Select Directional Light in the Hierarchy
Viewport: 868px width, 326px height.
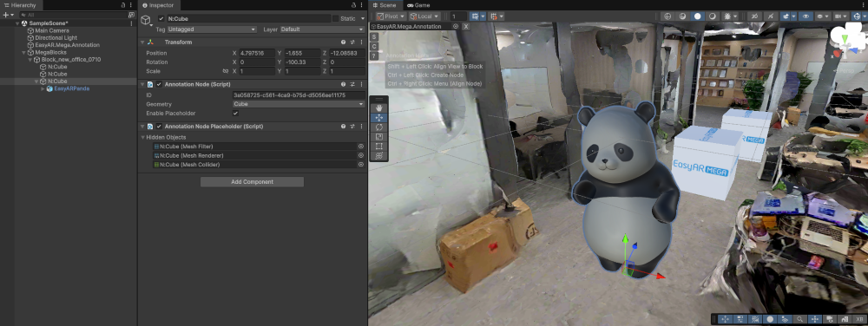pyautogui.click(x=56, y=38)
